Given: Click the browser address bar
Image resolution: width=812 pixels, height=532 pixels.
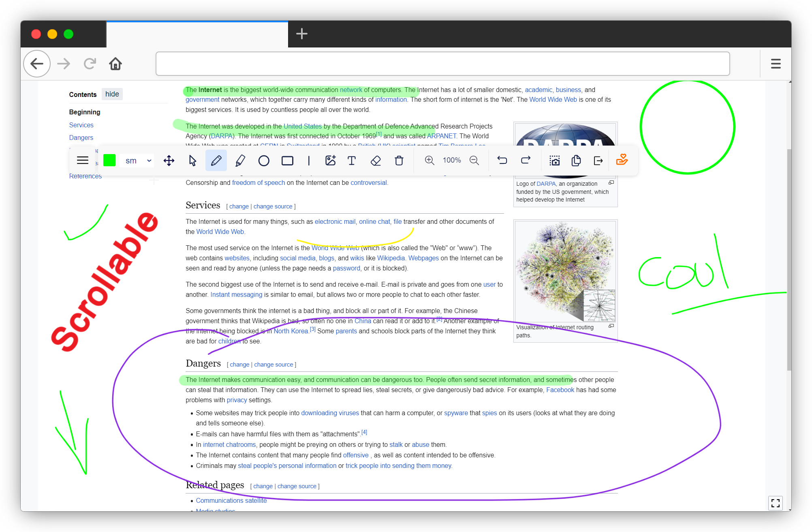Looking at the screenshot, I should 442,64.
